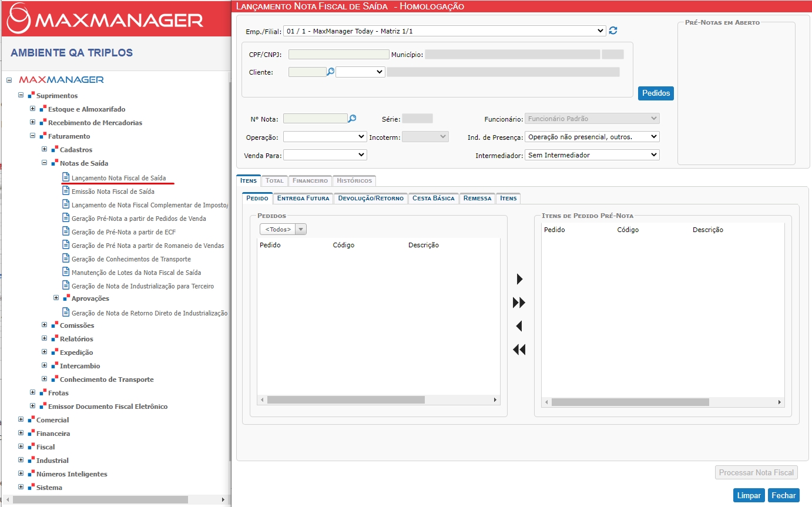Click Código header in Itens de Pedido Pré-Nota
Viewport: 812px width, 507px height.
(x=628, y=230)
